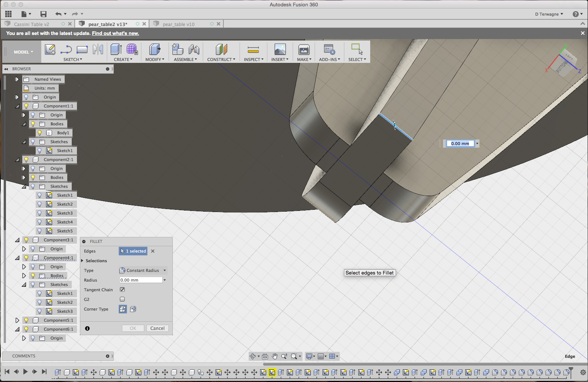Collapse the Component1:1 tree node
Viewport: 588px width, 382px height.
[17, 106]
